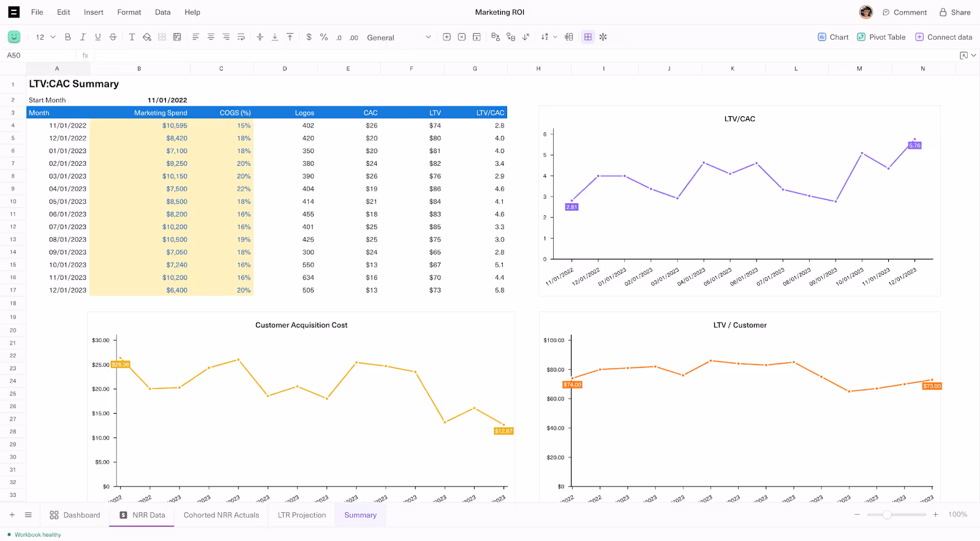The height and width of the screenshot is (541, 980).
Task: Toggle bold formatting in the toolbar
Action: tap(68, 37)
